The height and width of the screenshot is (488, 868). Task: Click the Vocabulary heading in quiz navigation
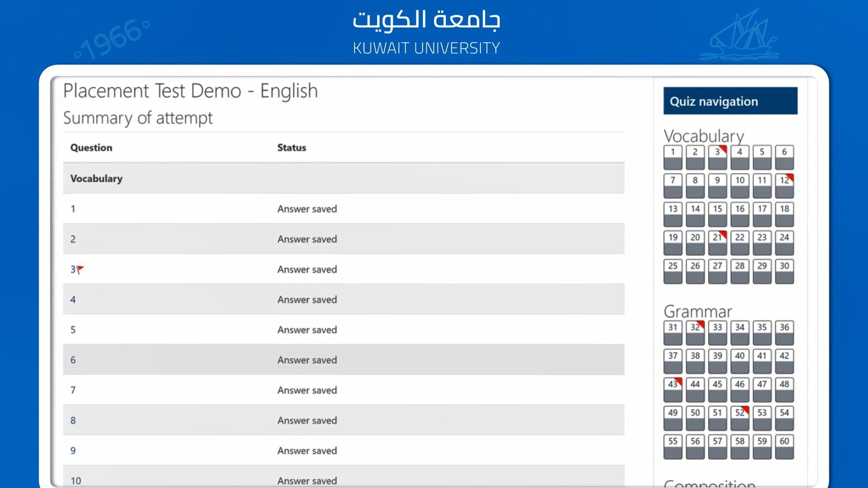pyautogui.click(x=704, y=136)
